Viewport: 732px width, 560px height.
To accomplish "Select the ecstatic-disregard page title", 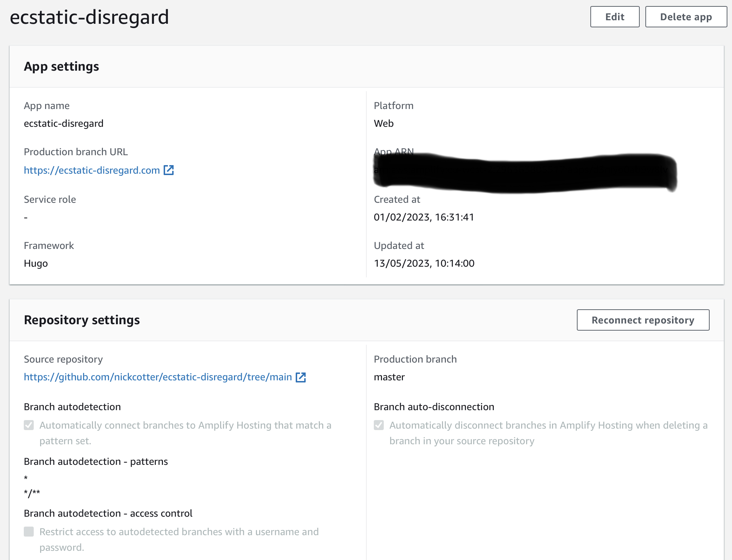I will 89,17.
